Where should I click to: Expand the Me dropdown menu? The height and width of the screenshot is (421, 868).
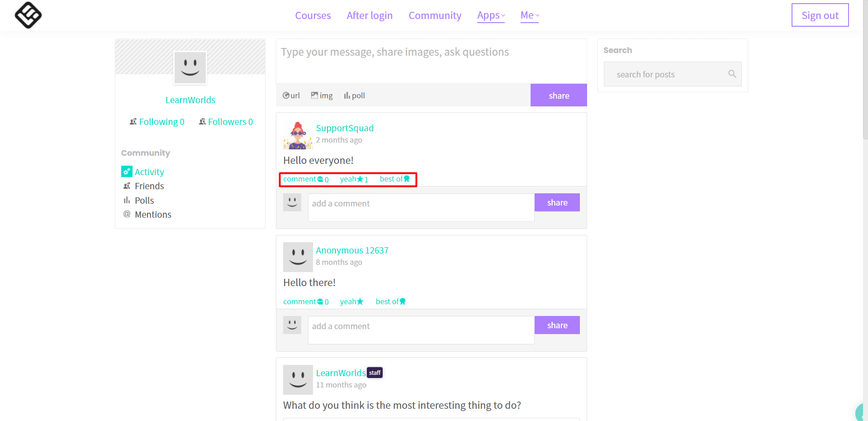click(x=530, y=15)
